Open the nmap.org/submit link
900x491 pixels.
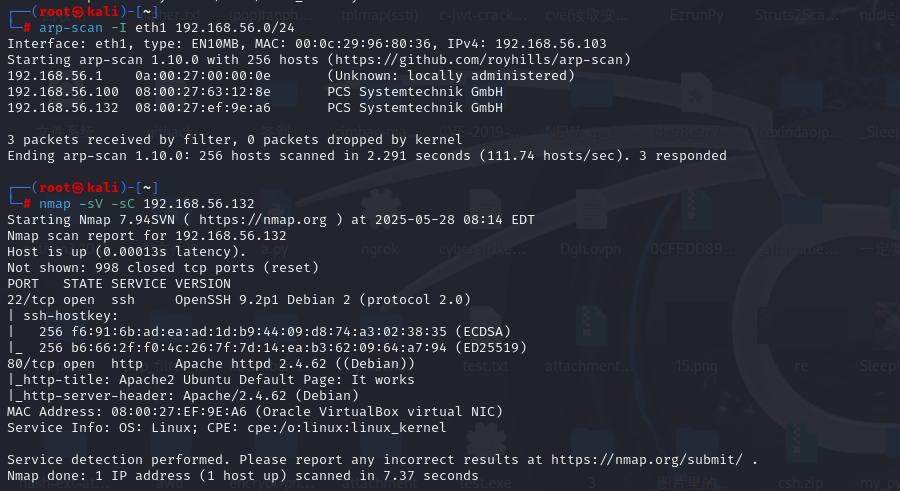(646, 460)
